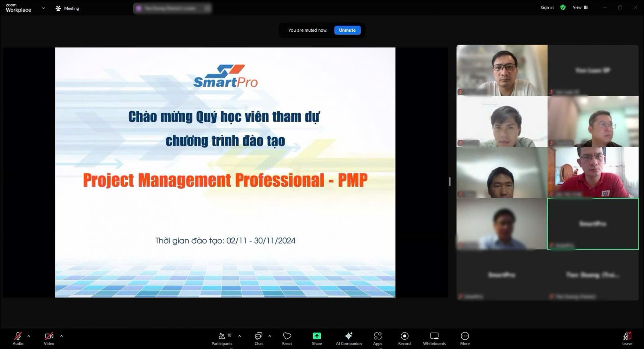Unmute microphone via Audio icon
This screenshot has height=349, width=644.
coord(18,338)
